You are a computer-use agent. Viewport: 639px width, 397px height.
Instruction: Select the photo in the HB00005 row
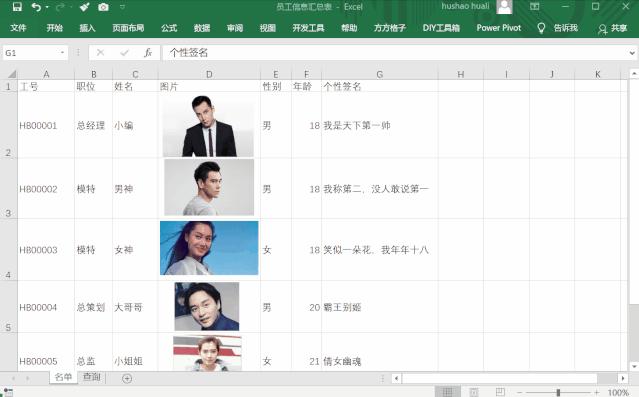[x=207, y=353]
